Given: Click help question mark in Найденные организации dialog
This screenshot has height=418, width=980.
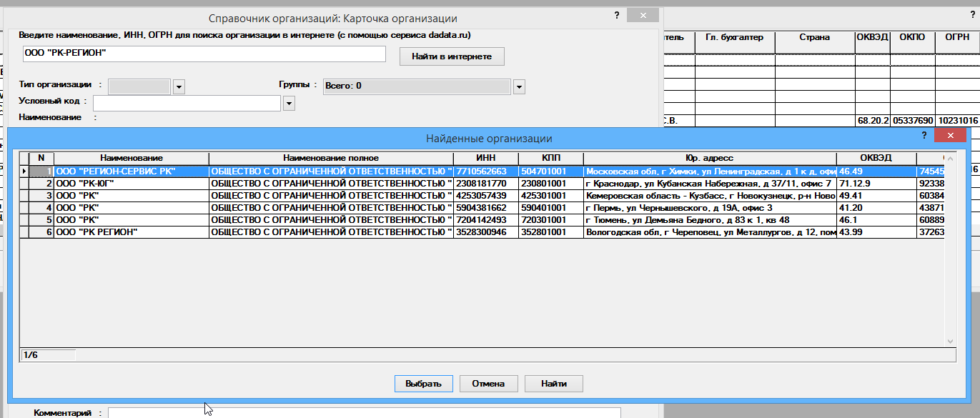Looking at the screenshot, I should click(924, 135).
